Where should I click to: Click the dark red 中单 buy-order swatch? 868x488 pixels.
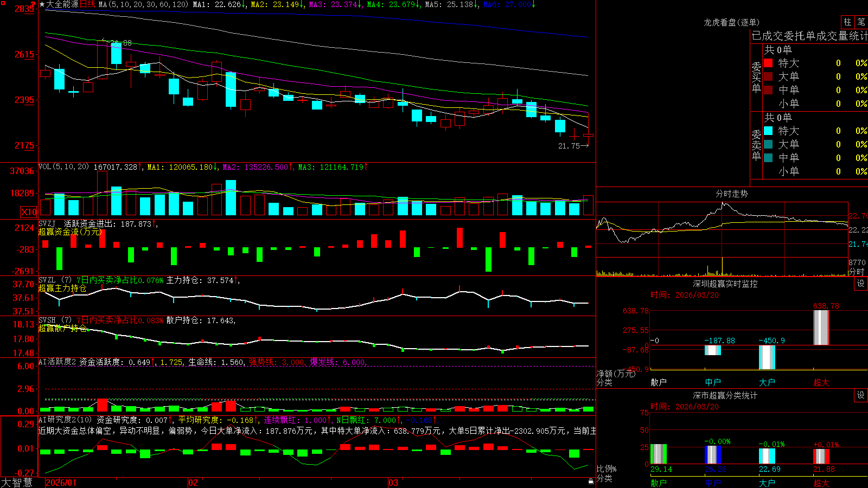(x=768, y=89)
